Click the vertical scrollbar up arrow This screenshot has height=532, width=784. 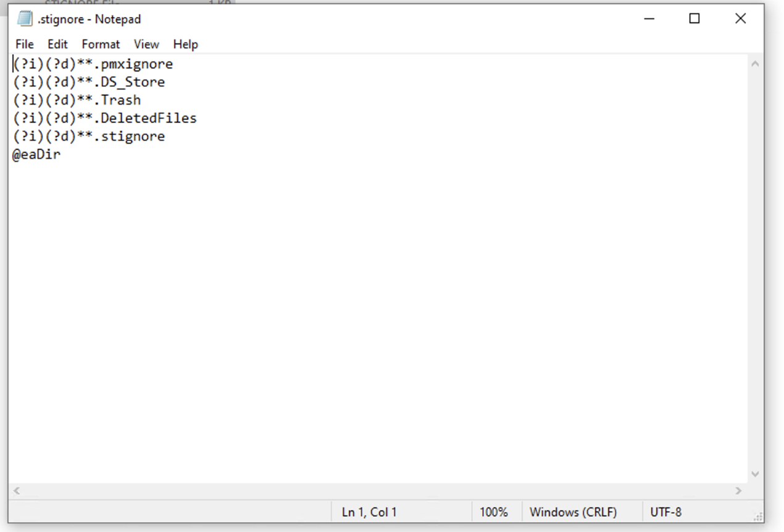pyautogui.click(x=755, y=64)
